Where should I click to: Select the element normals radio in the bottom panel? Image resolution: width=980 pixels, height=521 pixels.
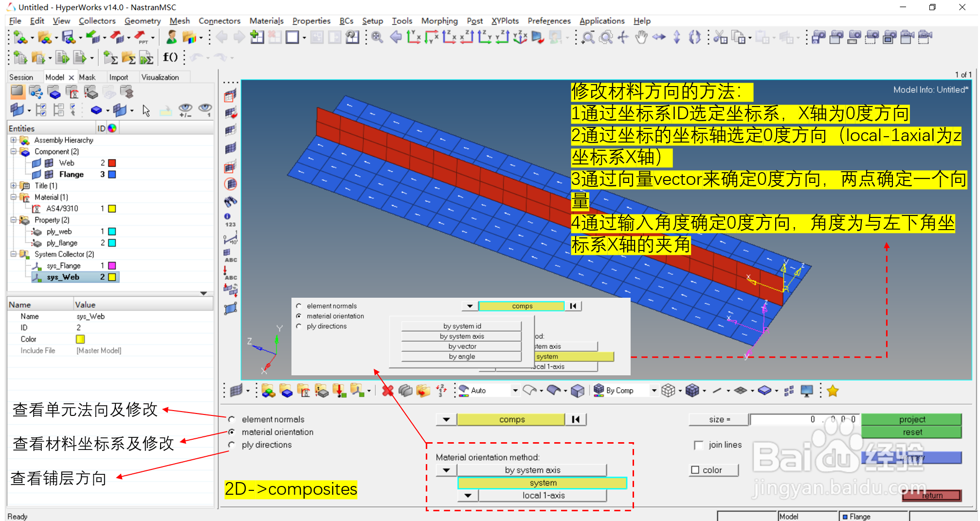tap(232, 419)
